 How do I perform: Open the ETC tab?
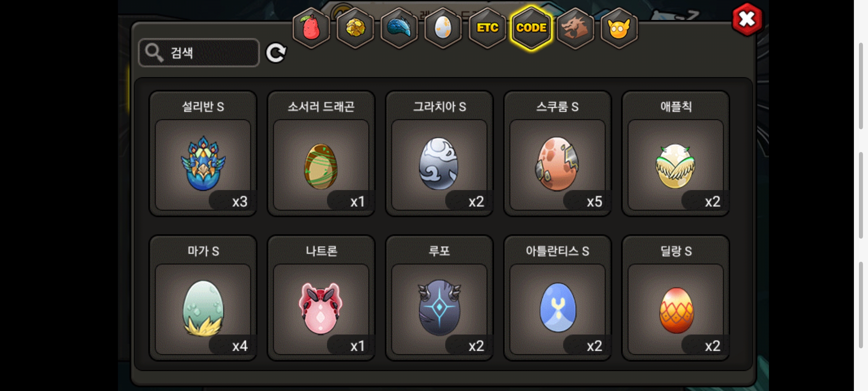pos(487,28)
